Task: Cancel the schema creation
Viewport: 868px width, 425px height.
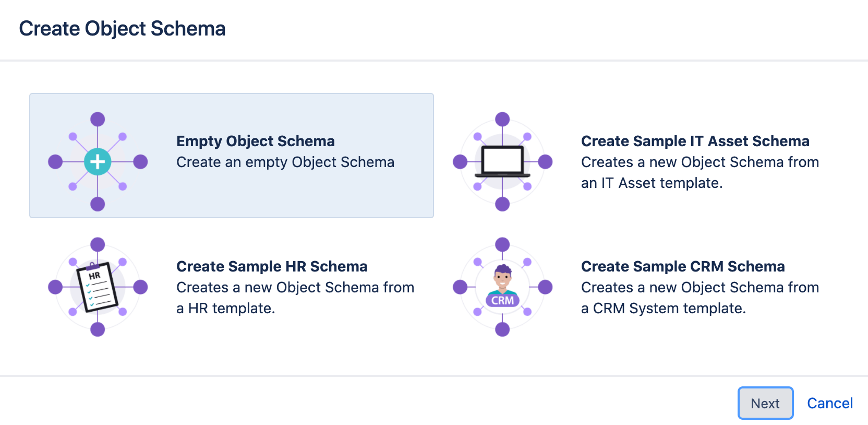Action: (830, 403)
